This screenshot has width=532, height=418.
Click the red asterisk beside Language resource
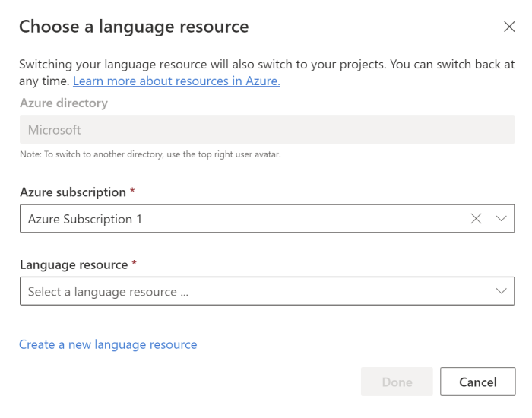pyautogui.click(x=135, y=264)
